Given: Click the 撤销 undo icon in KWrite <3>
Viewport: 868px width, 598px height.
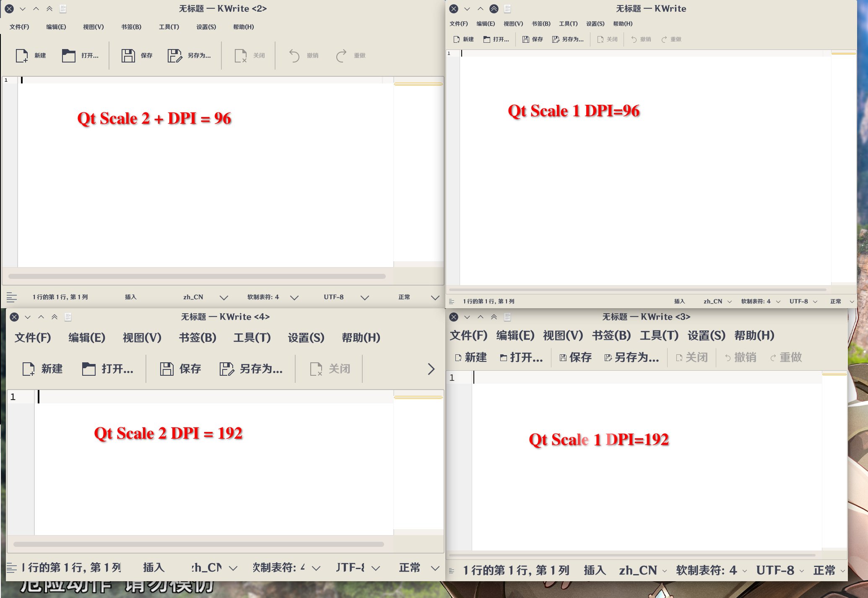Looking at the screenshot, I should point(728,358).
